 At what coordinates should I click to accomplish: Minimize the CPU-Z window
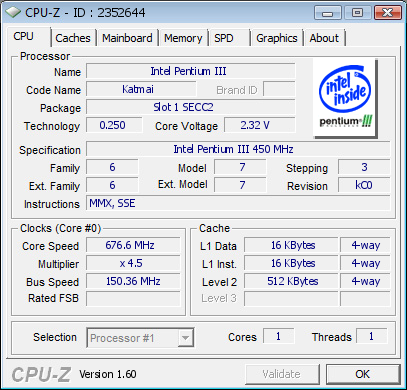coord(328,13)
